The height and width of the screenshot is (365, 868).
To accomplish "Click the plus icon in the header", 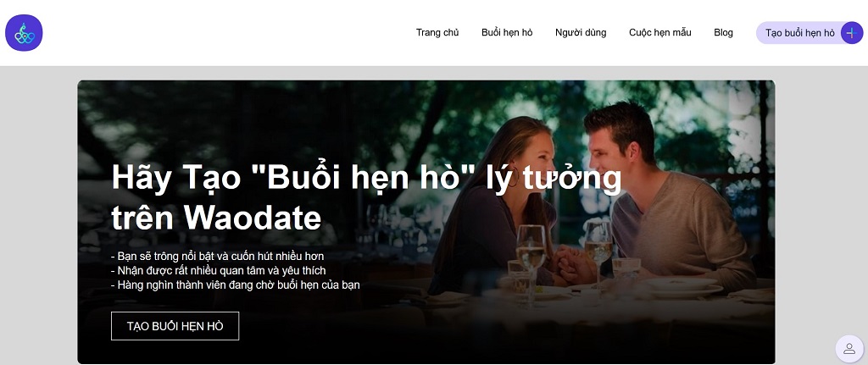I will (851, 33).
